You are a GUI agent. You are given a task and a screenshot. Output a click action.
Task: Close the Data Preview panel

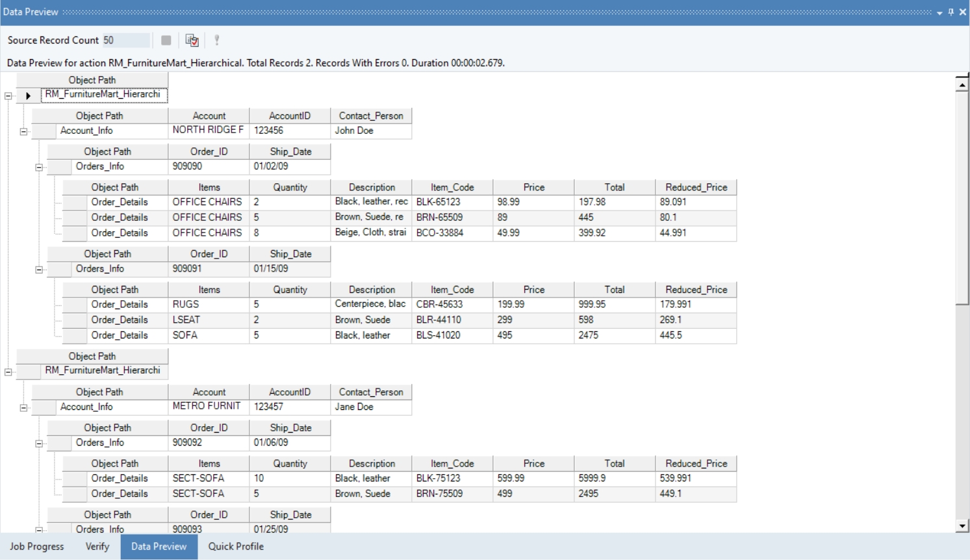pyautogui.click(x=963, y=12)
